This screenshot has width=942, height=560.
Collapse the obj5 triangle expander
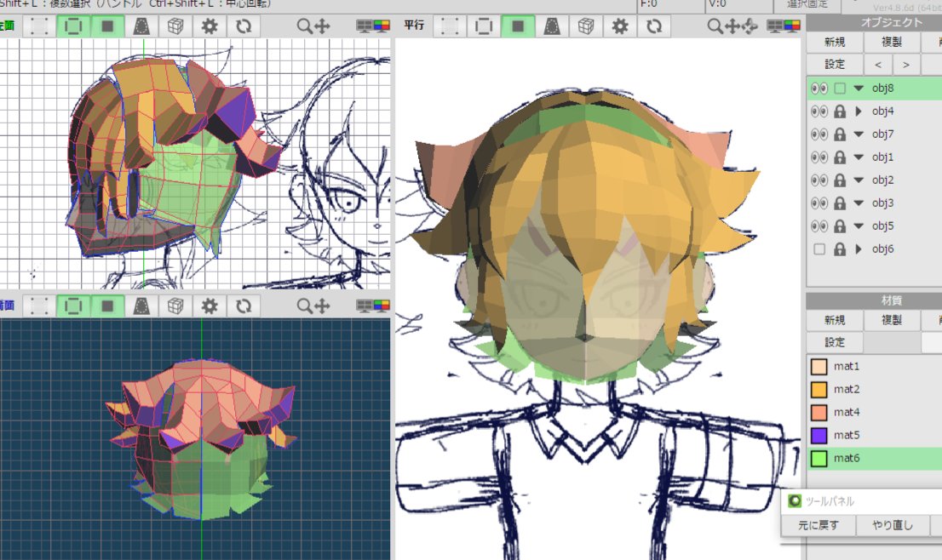pyautogui.click(x=859, y=226)
